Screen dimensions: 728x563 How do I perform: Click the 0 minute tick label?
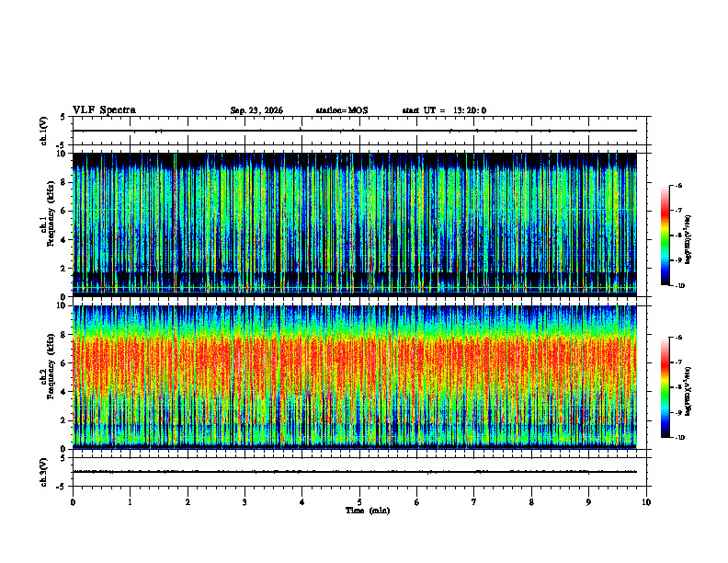[x=73, y=502]
